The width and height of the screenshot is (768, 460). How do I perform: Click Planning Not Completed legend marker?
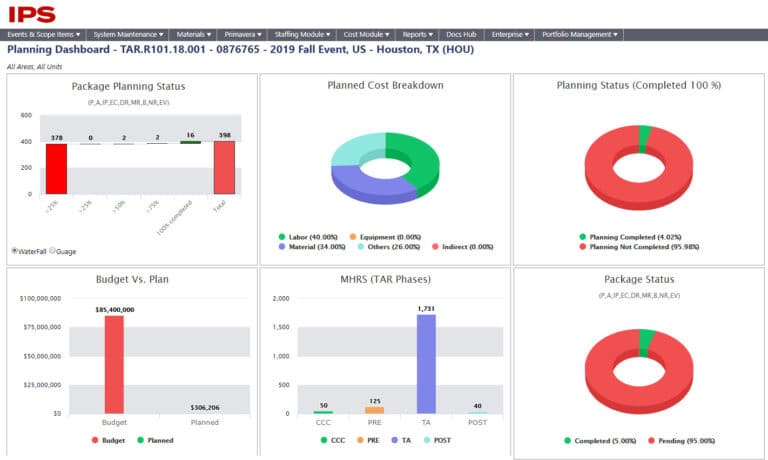583,246
